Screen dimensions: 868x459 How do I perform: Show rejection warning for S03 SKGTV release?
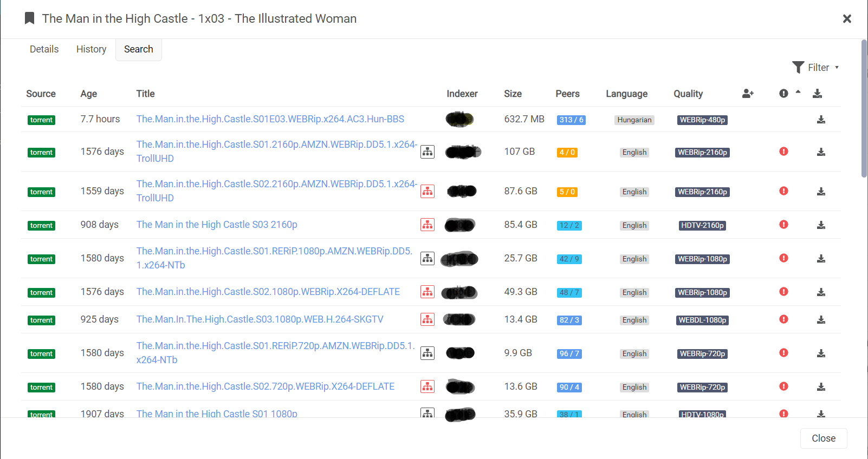[783, 319]
